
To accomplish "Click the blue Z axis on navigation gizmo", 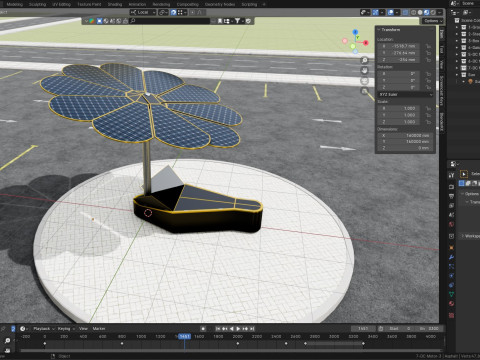I will (355, 32).
